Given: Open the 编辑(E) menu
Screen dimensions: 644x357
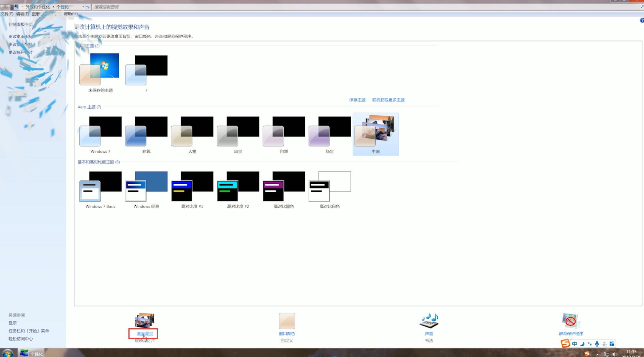Looking at the screenshot, I should pyautogui.click(x=22, y=14).
